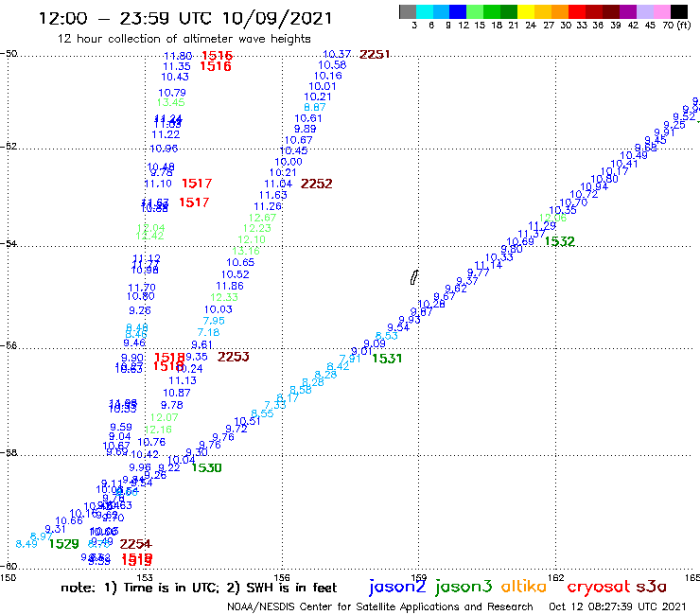Viewport: 700px width, 615px height.
Task: Click the green wave height '13.45'
Action: (x=171, y=102)
